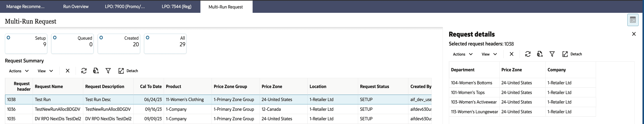This screenshot has height=124, width=644.
Task: Close the Request details panel
Action: (634, 34)
